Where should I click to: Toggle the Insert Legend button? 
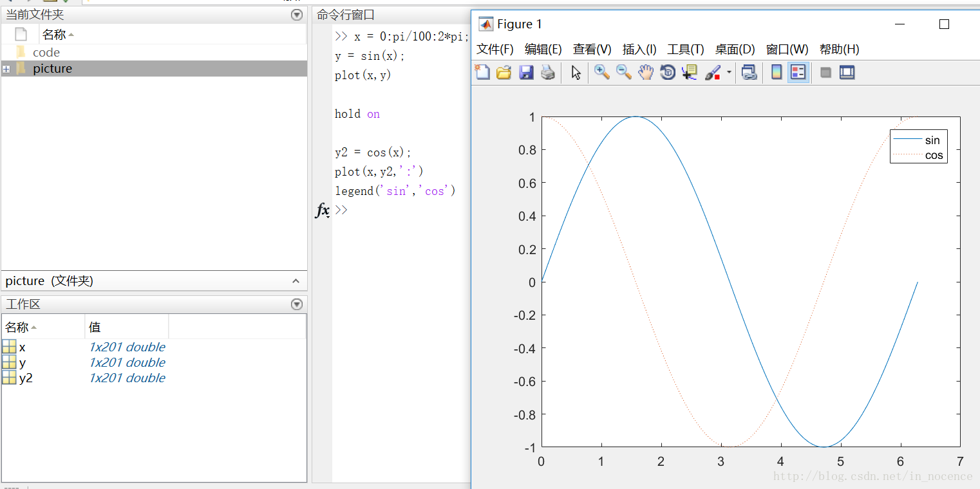coord(798,73)
